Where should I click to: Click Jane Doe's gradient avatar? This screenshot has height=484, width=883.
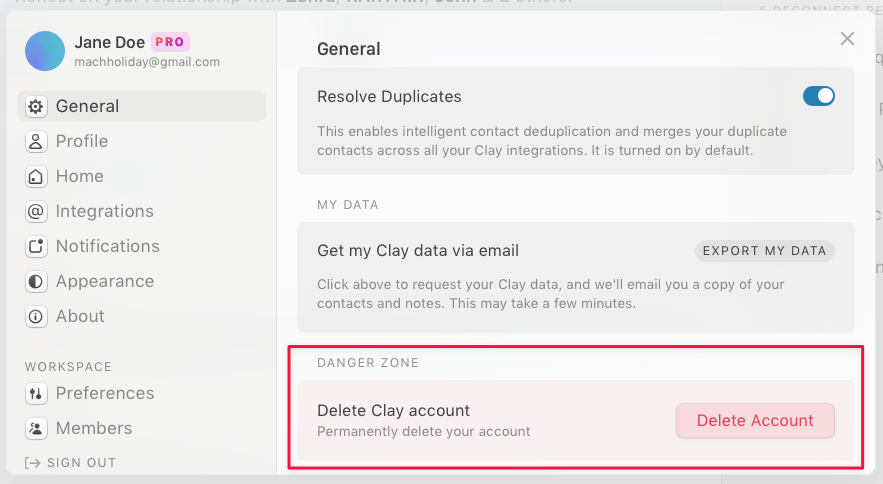click(x=45, y=51)
